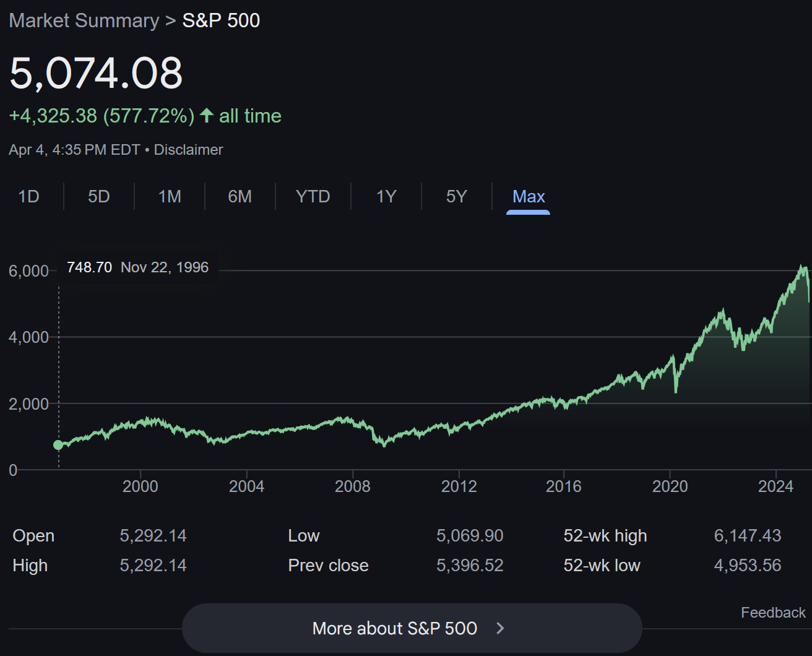Click the 2000 x-axis label
The height and width of the screenshot is (656, 812).
point(140,486)
